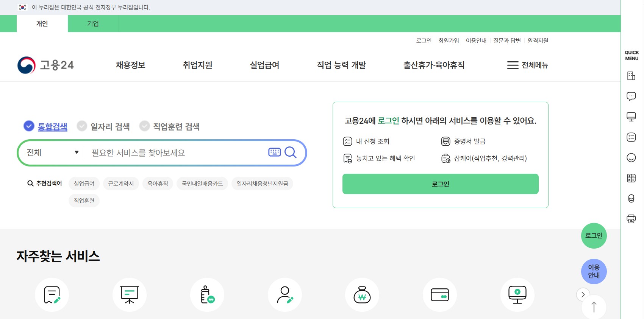644x319 pixels.
Task: Open the virtual keyboard icon in search bar
Action: point(274,152)
